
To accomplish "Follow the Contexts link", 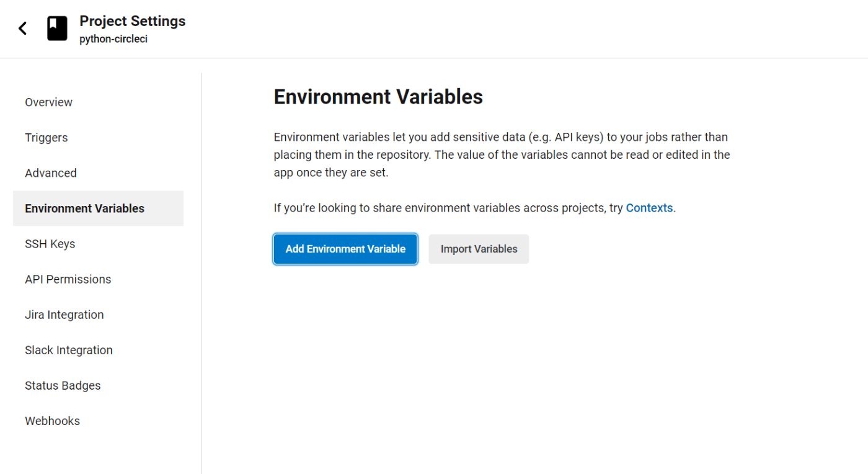I will point(649,208).
